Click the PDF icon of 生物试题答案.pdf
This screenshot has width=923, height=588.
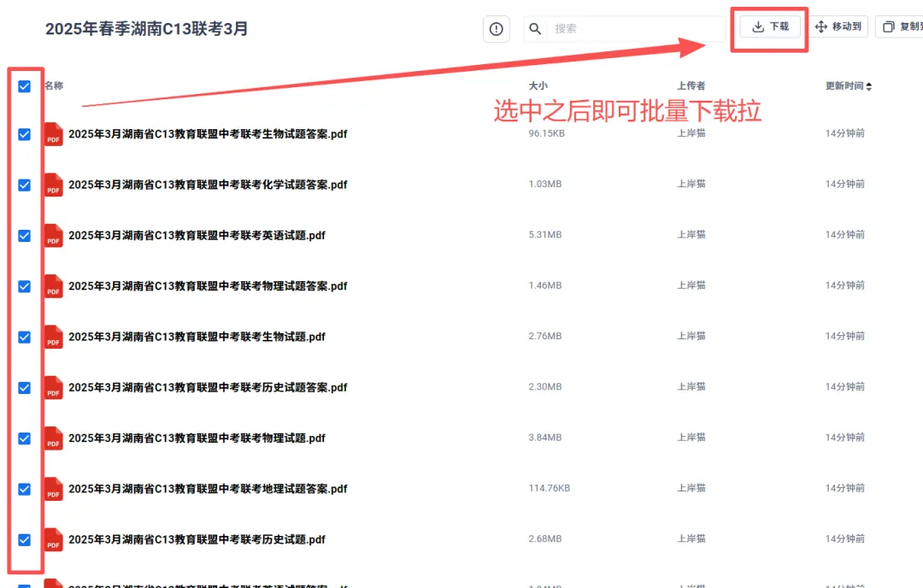(52, 133)
